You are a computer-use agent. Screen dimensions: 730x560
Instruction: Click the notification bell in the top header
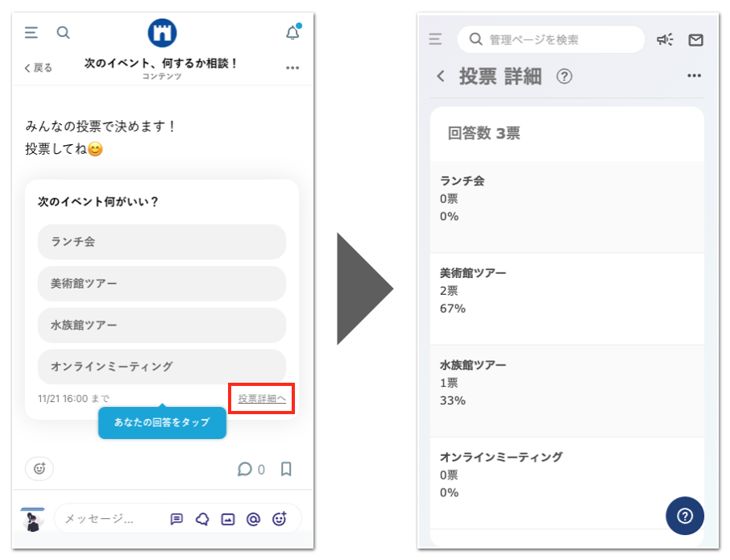[291, 32]
